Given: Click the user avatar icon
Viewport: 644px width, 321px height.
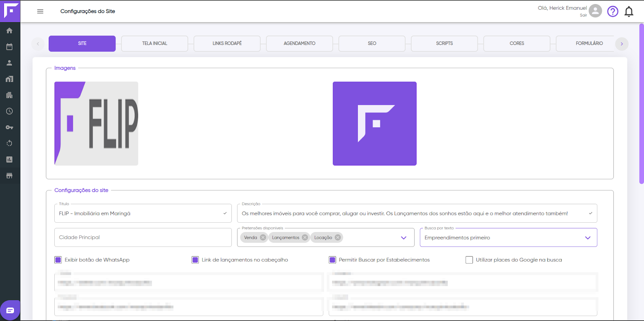Looking at the screenshot, I should (x=595, y=11).
